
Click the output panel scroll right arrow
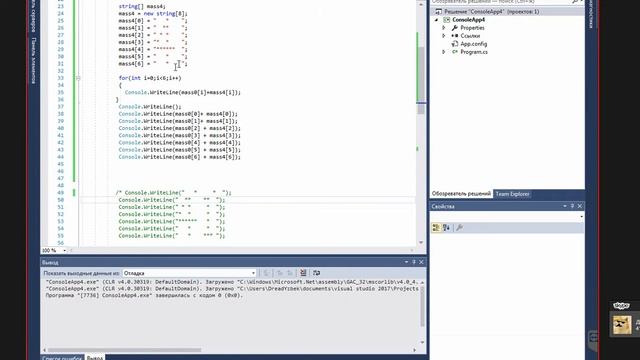click(415, 350)
